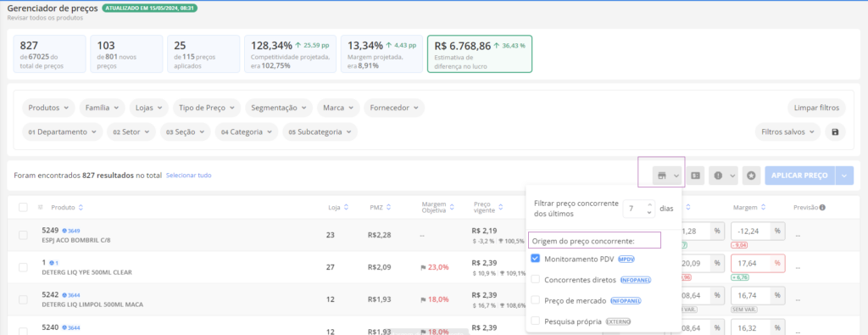The width and height of the screenshot is (868, 335).
Task: Sort by the Produto column arrows
Action: pyautogui.click(x=81, y=208)
